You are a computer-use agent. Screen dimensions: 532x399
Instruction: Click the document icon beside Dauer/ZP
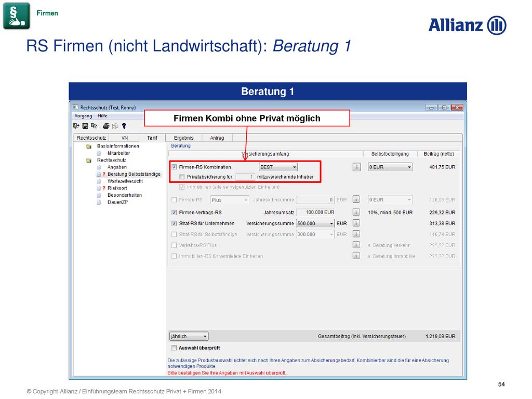click(99, 202)
